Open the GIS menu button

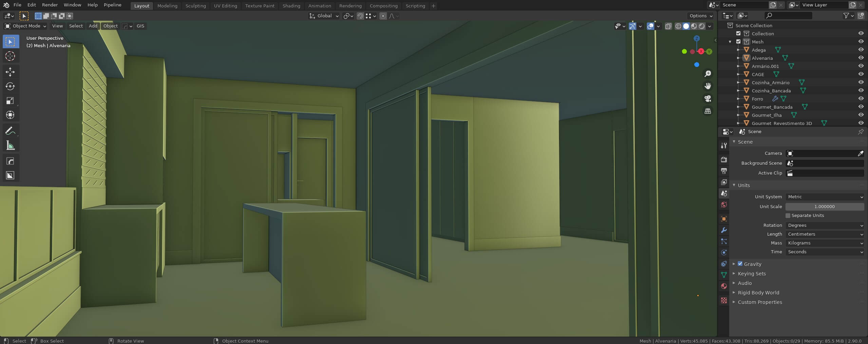pos(140,26)
